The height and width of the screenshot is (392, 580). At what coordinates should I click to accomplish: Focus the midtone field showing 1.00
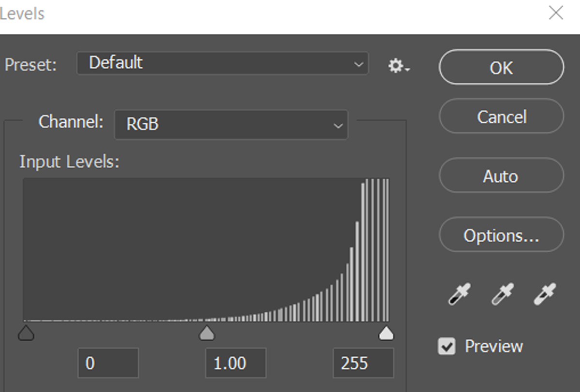(x=236, y=363)
